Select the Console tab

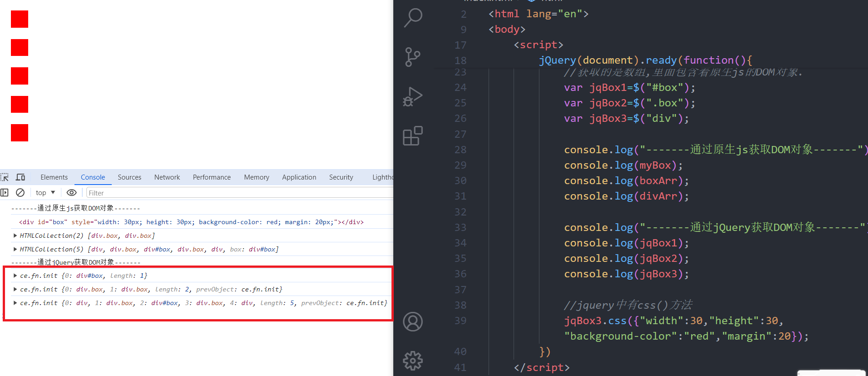93,177
